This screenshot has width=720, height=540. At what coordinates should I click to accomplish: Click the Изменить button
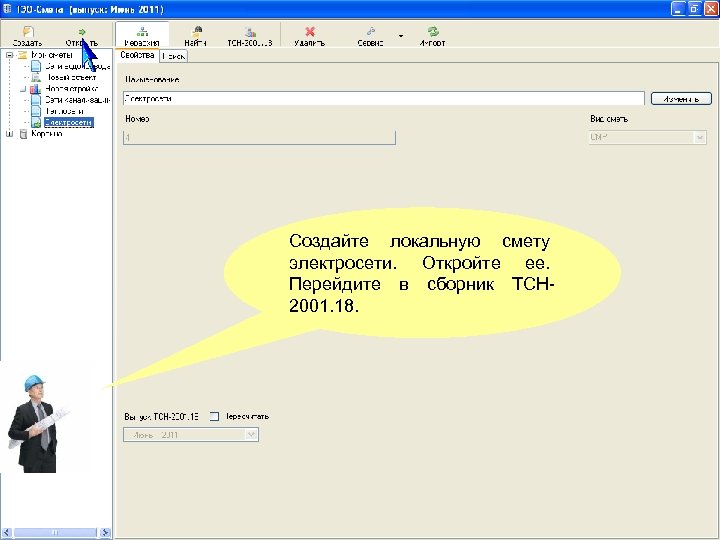pyautogui.click(x=681, y=99)
